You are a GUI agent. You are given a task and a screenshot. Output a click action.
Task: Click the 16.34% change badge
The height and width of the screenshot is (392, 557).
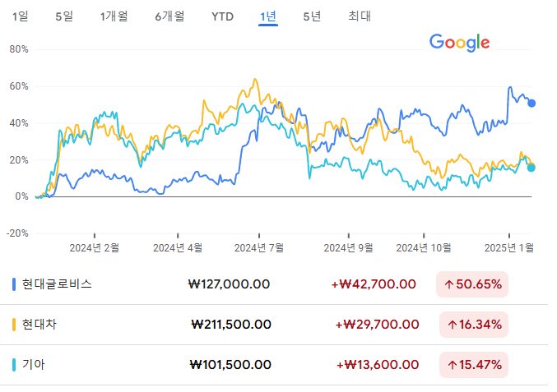pyautogui.click(x=474, y=325)
